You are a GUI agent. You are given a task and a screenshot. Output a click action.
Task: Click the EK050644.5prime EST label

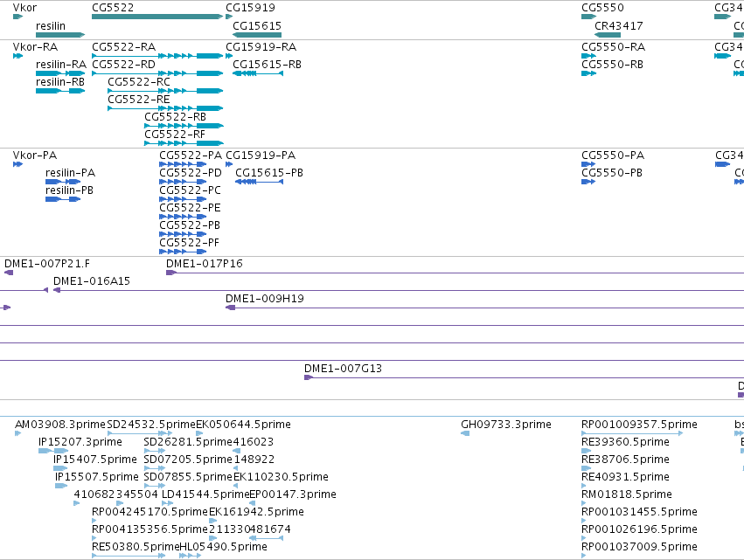pyautogui.click(x=243, y=425)
